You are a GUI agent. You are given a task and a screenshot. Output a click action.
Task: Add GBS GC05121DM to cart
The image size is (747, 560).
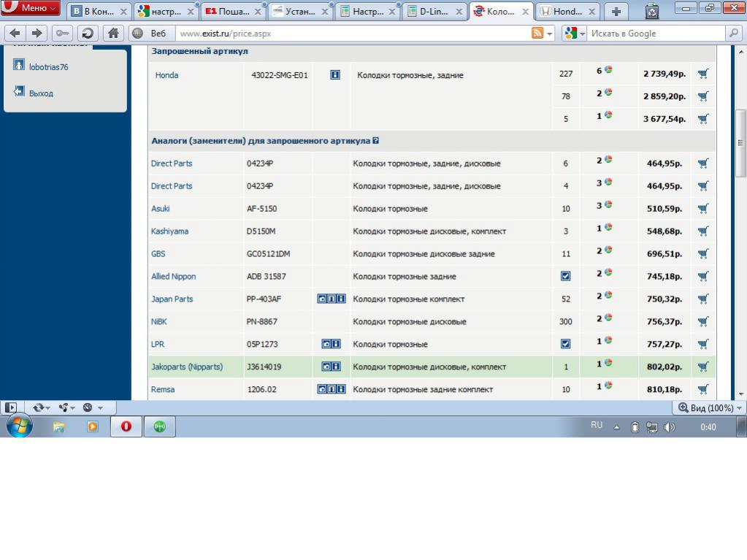[x=703, y=253]
